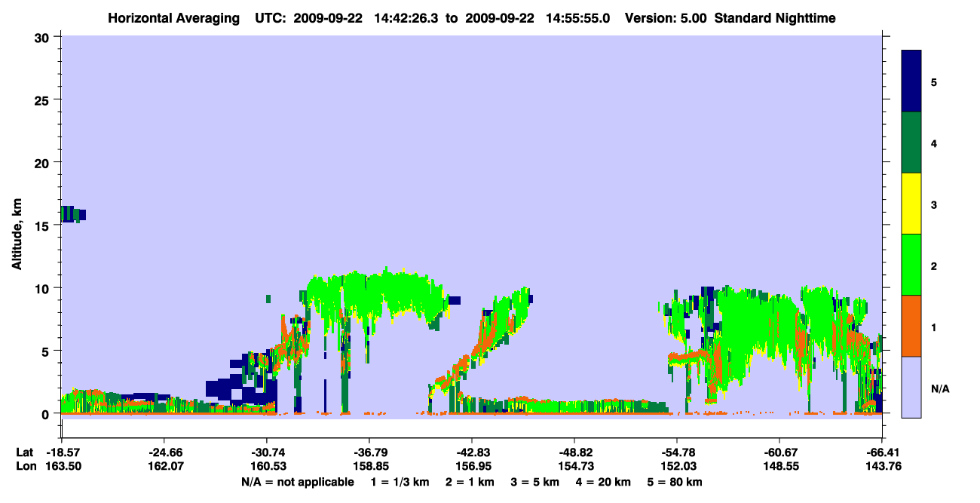Click the 25 km altitude tick label

(x=44, y=100)
